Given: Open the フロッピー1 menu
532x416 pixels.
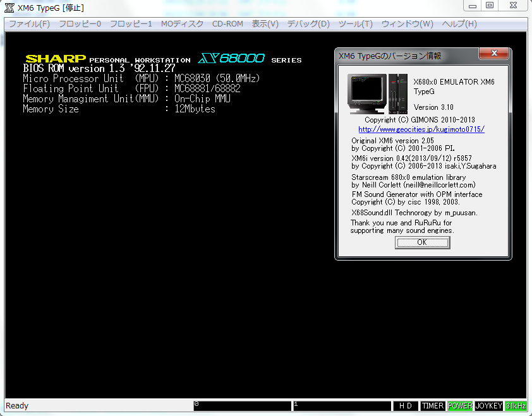Looking at the screenshot, I should (x=131, y=24).
